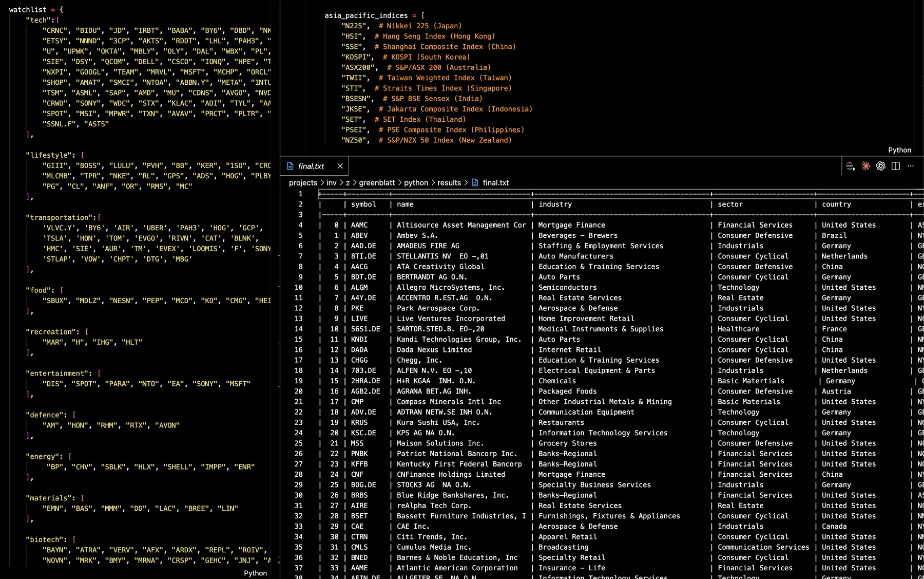Click Python language mode in indices pane

[x=899, y=150]
